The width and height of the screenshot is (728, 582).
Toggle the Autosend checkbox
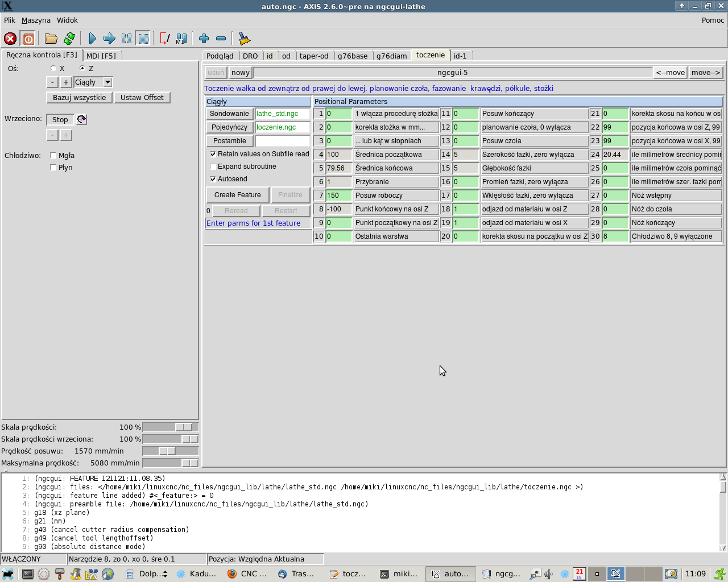point(213,179)
